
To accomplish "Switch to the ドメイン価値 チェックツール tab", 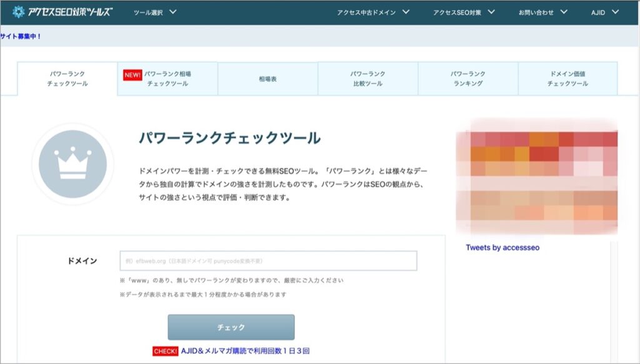I will click(567, 79).
